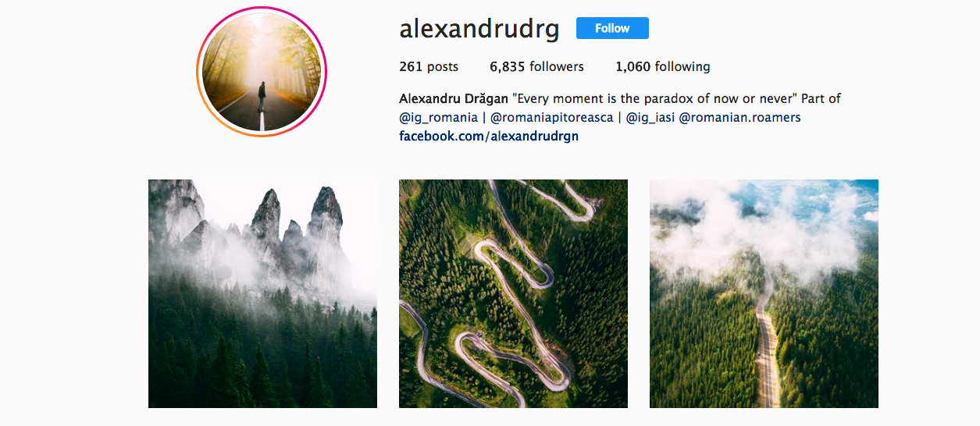Open the facebook.com/alexandrudrgn link
The width and height of the screenshot is (980, 426).
489,137
